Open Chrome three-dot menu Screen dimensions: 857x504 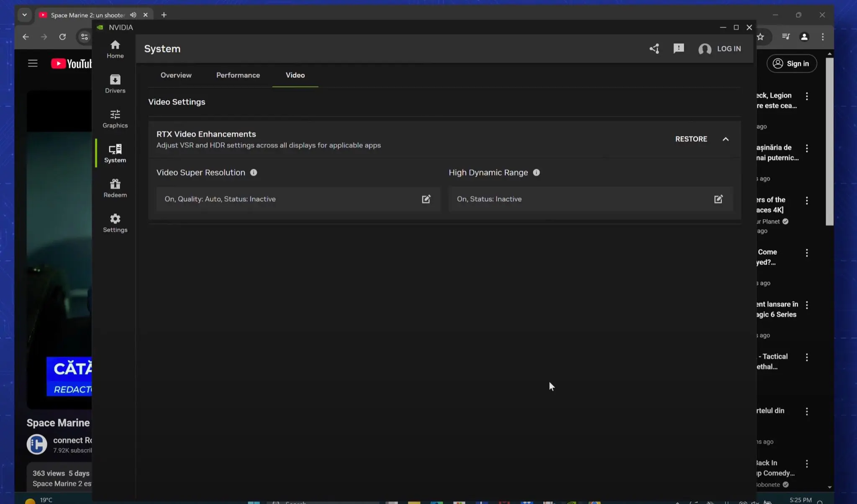point(823,37)
